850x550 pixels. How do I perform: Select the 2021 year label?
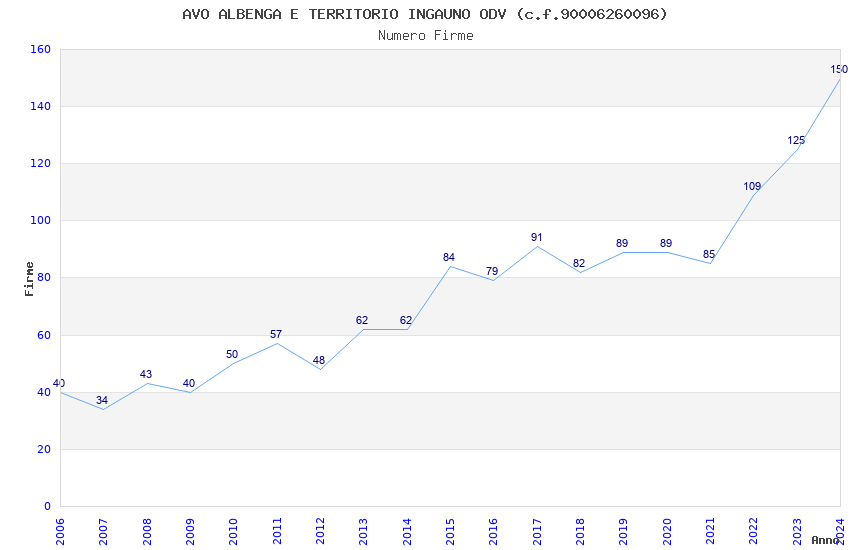(710, 532)
